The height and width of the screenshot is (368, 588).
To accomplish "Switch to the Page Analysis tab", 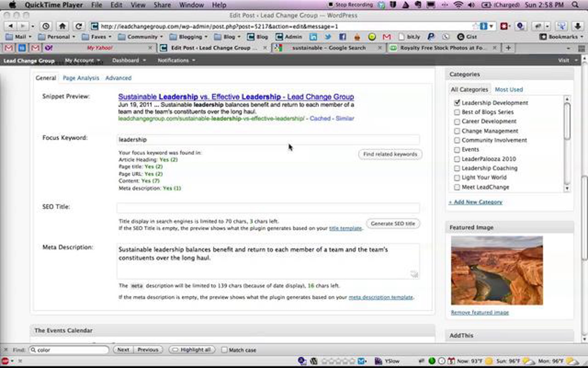I will pyautogui.click(x=81, y=78).
